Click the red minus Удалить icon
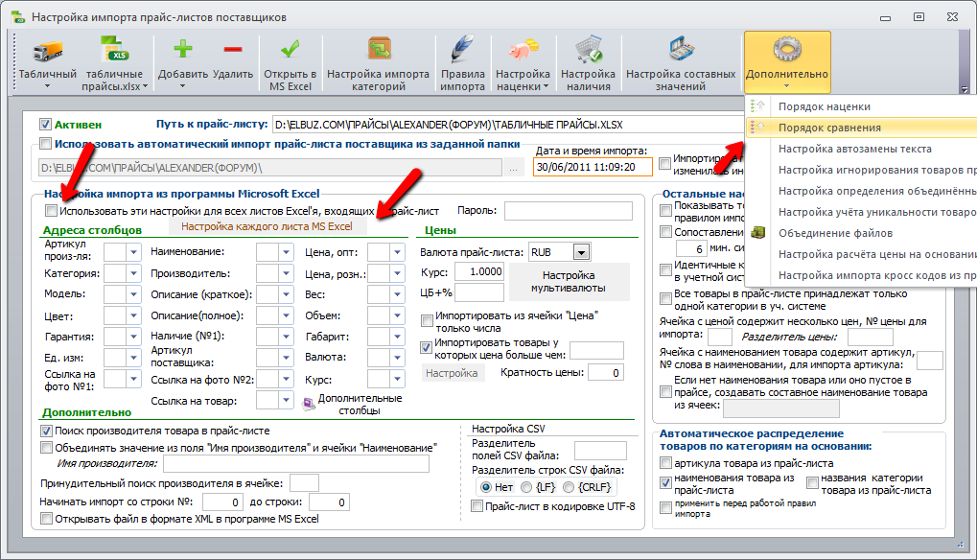The height and width of the screenshot is (560, 977). (232, 49)
